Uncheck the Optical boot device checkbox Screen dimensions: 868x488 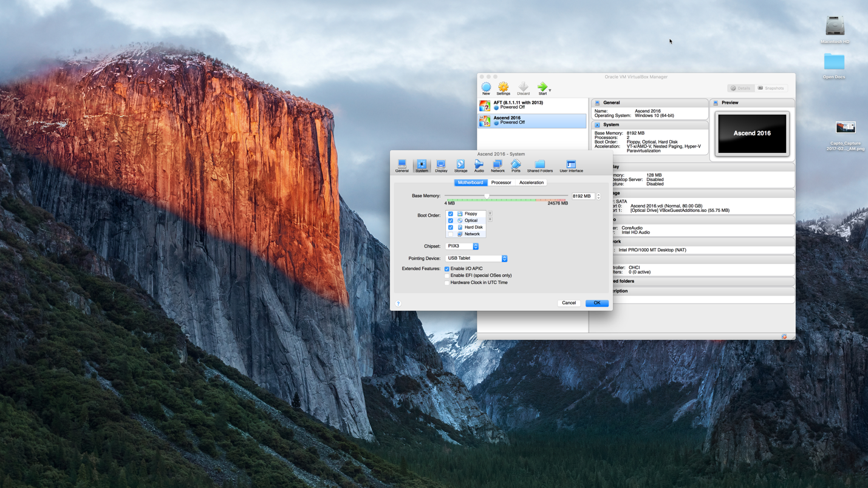[x=450, y=220]
